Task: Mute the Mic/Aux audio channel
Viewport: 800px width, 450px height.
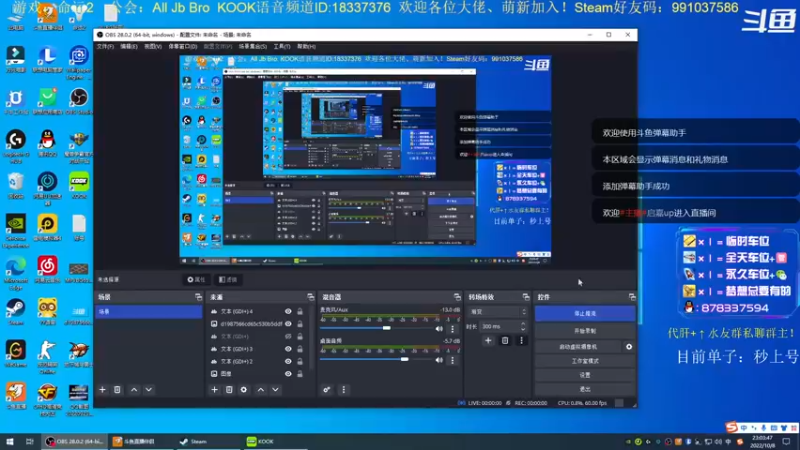Action: pos(439,329)
